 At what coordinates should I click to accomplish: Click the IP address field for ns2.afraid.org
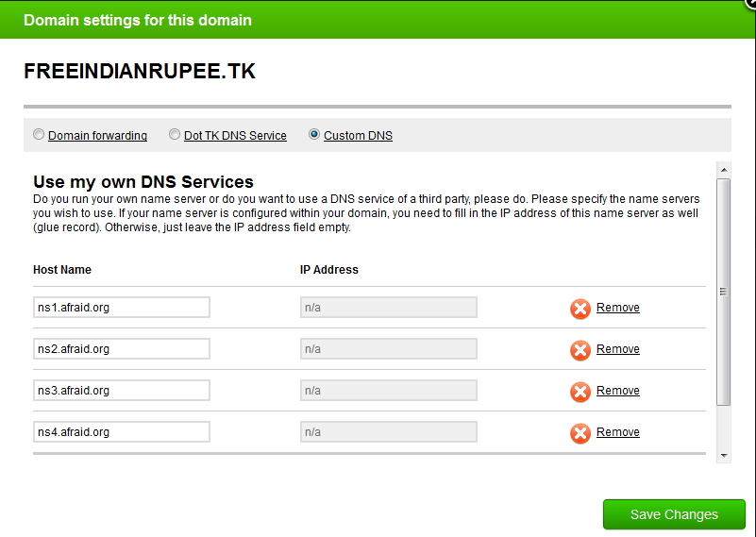coord(389,349)
